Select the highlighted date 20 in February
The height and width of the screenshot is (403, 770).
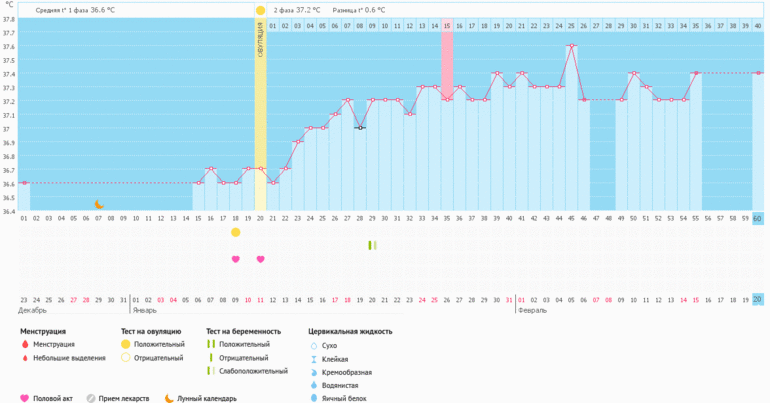[757, 299]
